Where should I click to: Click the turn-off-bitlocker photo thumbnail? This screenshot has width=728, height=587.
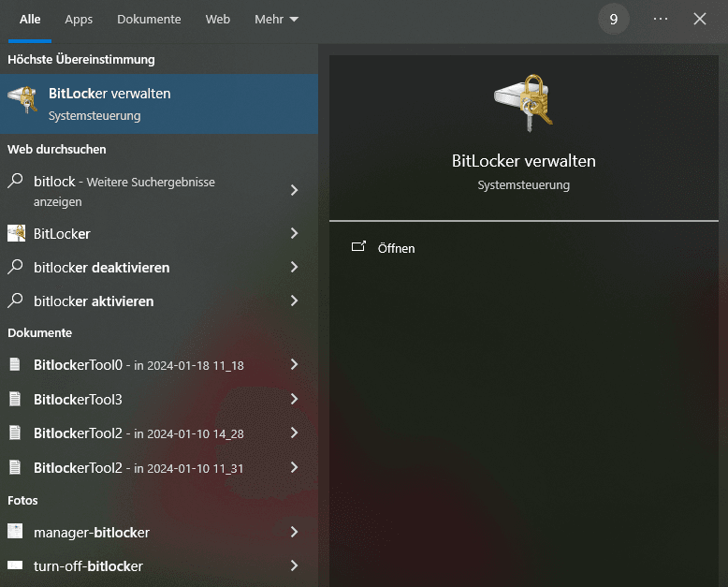coord(15,565)
